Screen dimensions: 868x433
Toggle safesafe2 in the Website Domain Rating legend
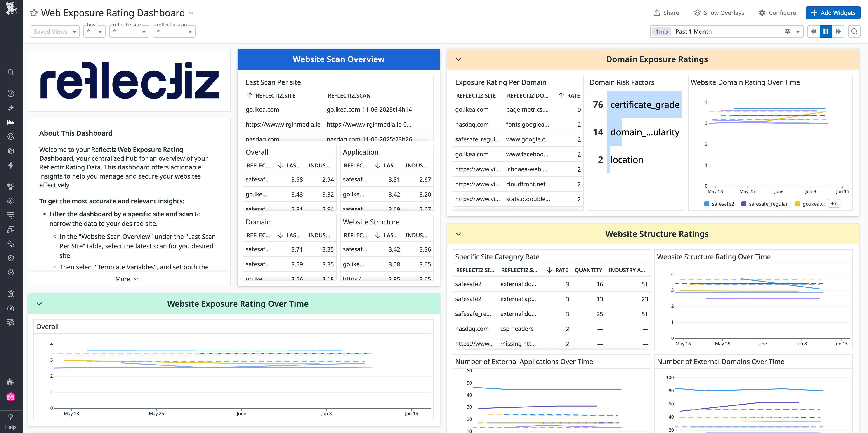click(x=719, y=204)
